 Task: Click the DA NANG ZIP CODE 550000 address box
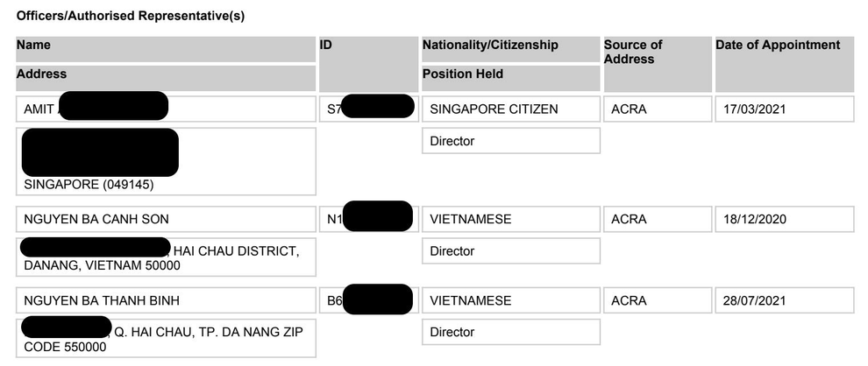click(x=166, y=340)
